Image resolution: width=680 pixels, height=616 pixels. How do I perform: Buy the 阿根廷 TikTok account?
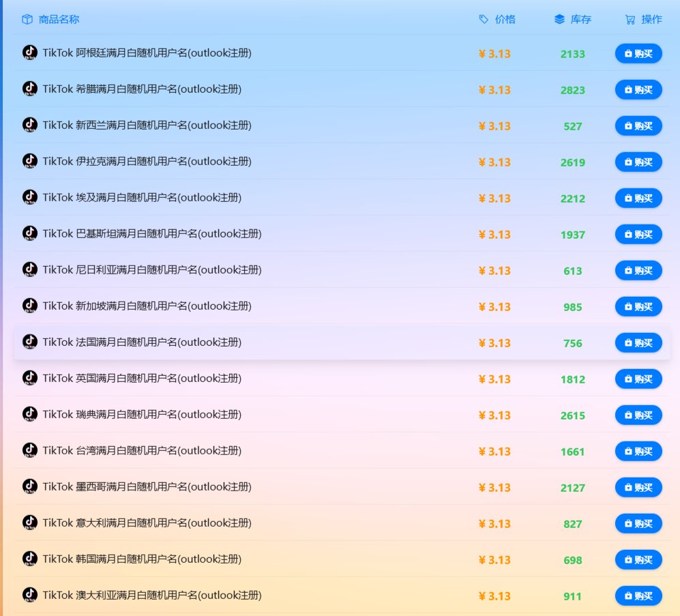[x=638, y=53]
